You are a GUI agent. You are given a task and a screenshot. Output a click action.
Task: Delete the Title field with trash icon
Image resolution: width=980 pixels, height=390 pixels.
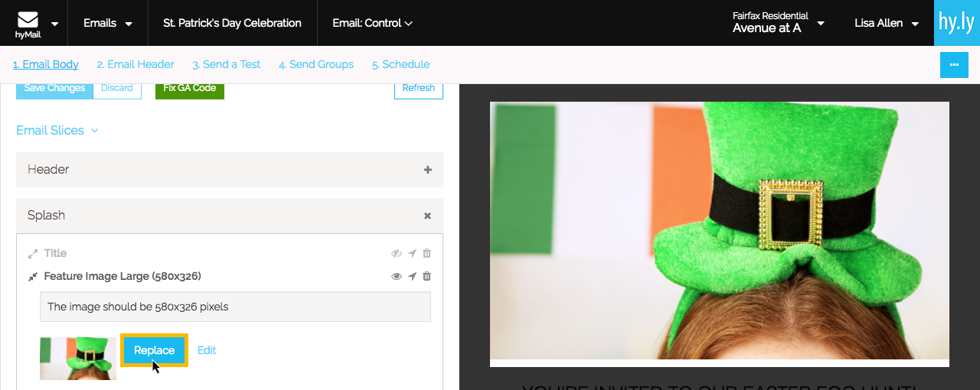pos(427,253)
